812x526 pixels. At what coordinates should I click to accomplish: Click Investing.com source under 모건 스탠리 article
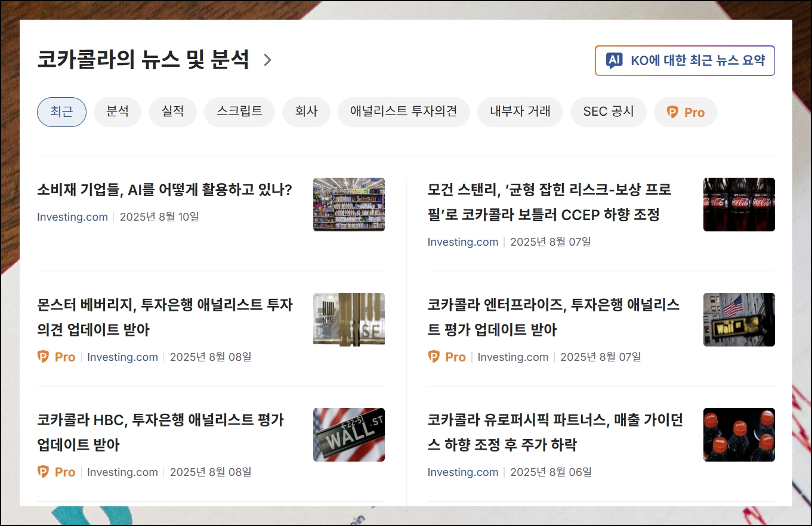pyautogui.click(x=463, y=242)
